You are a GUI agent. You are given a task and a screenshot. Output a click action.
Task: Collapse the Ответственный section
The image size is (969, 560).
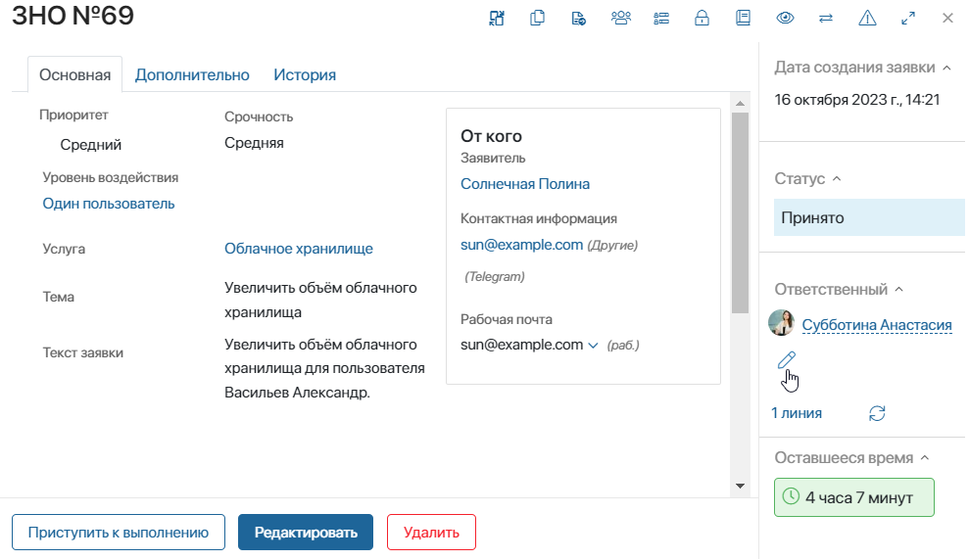(899, 289)
